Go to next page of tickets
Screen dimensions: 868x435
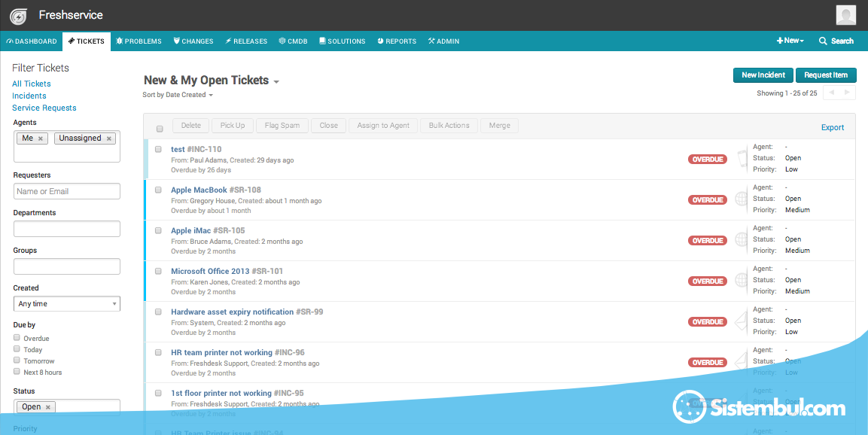(x=848, y=93)
